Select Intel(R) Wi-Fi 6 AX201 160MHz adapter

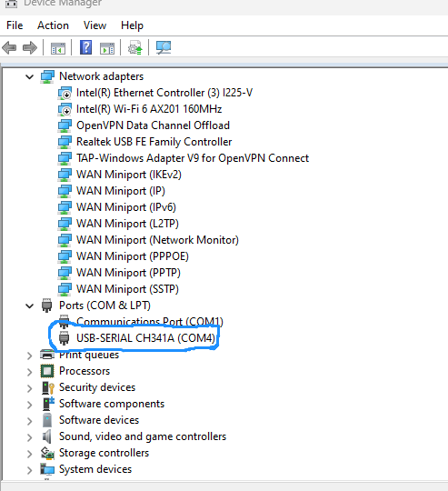(149, 109)
